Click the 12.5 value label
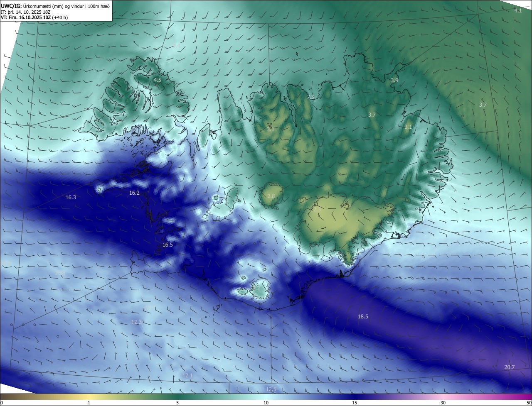Image resolution: width=532 pixels, height=406 pixels. click(271, 389)
